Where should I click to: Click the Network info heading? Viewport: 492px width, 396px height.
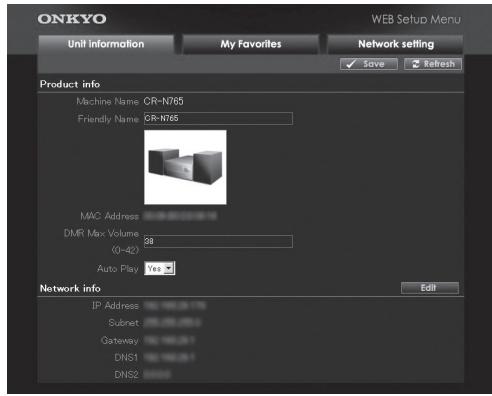click(70, 288)
